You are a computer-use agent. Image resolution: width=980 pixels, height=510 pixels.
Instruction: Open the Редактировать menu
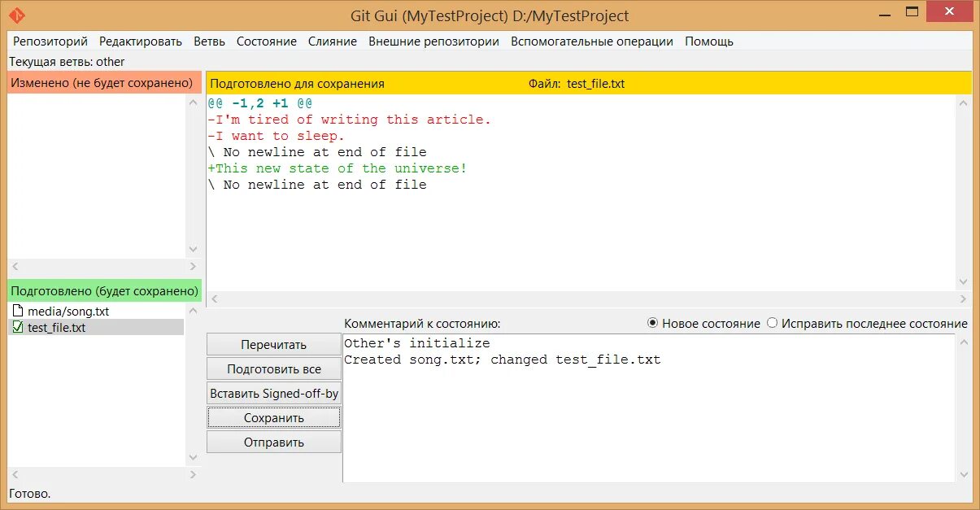[x=141, y=41]
